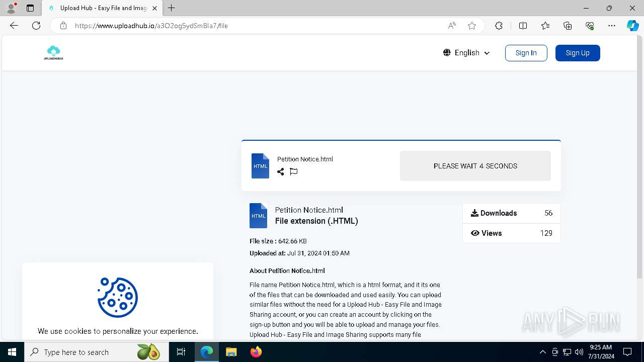Open the Settings and more ellipsis menu
Screen dimensions: 644x362
pyautogui.click(x=612, y=26)
